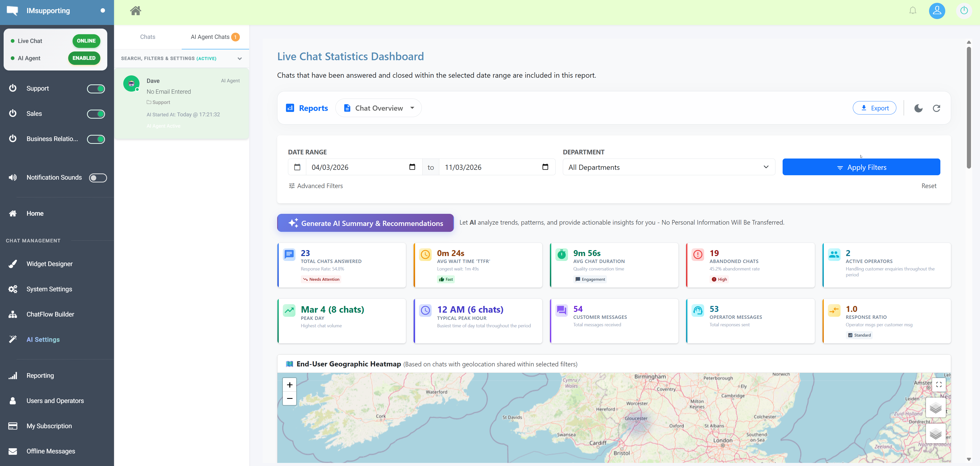This screenshot has width=980, height=466.
Task: Click the 'Standard' response ratio badge
Action: [859, 335]
